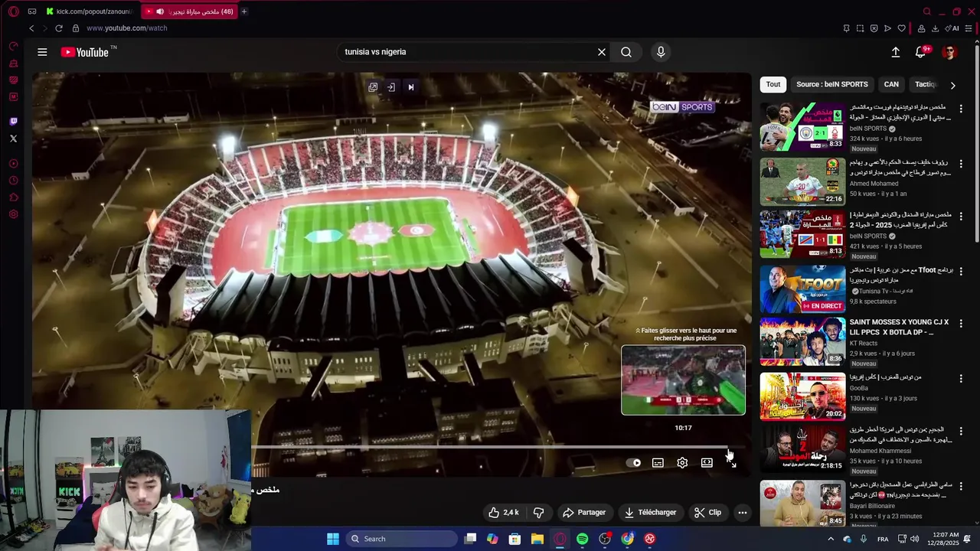The width and height of the screenshot is (980, 551).
Task: Open Opera Easy Setup menu
Action: (x=968, y=28)
